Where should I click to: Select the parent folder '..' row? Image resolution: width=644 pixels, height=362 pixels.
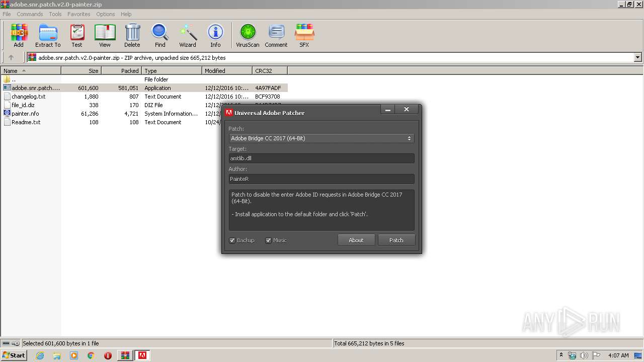pyautogui.click(x=144, y=79)
